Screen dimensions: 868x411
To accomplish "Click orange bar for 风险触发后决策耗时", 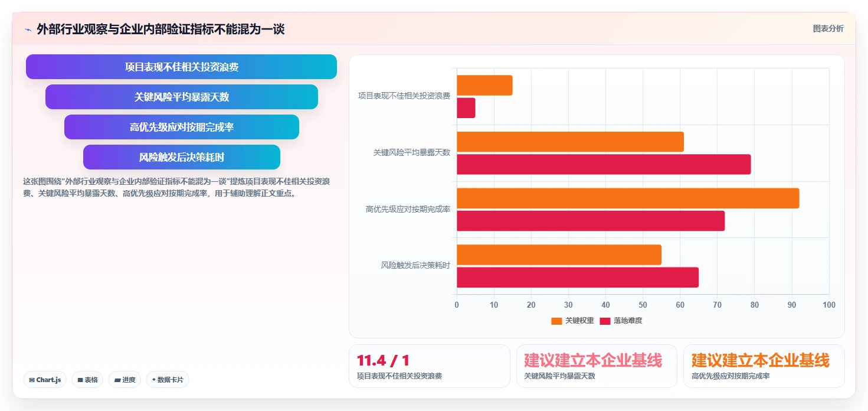I will pyautogui.click(x=559, y=255).
